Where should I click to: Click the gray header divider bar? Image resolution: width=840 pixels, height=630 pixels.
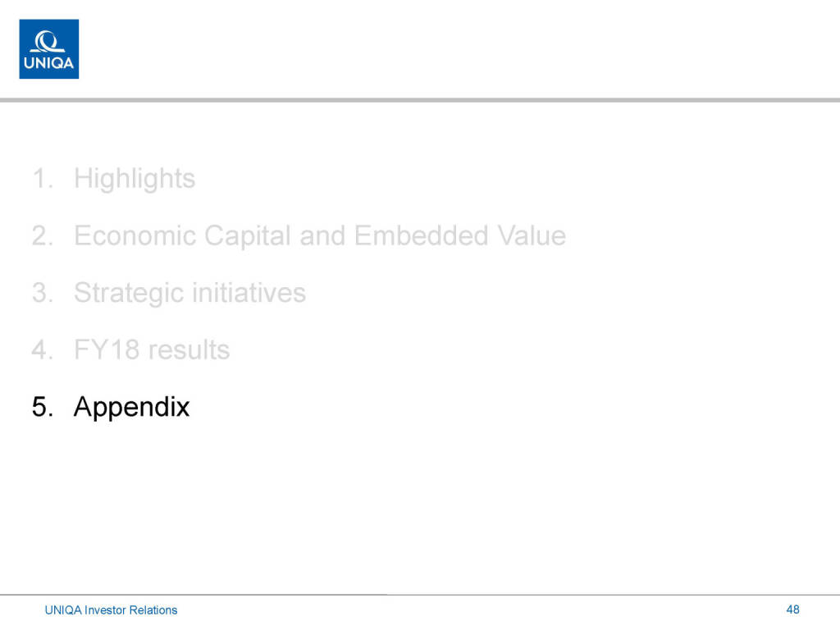[x=420, y=100]
